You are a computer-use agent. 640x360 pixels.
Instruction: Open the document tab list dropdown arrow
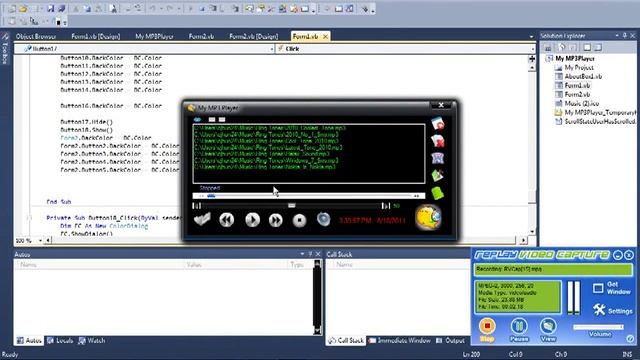[531, 37]
